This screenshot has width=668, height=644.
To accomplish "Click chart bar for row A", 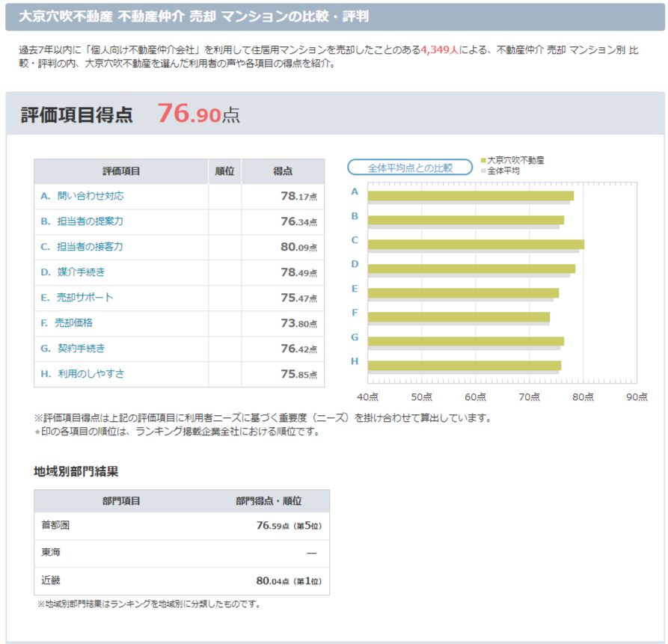I will coord(471,196).
